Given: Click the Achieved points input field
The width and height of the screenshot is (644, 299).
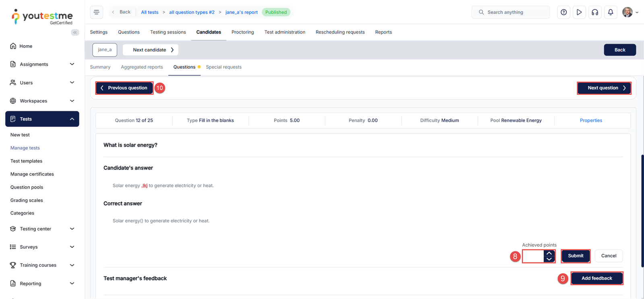Looking at the screenshot, I should [533, 256].
